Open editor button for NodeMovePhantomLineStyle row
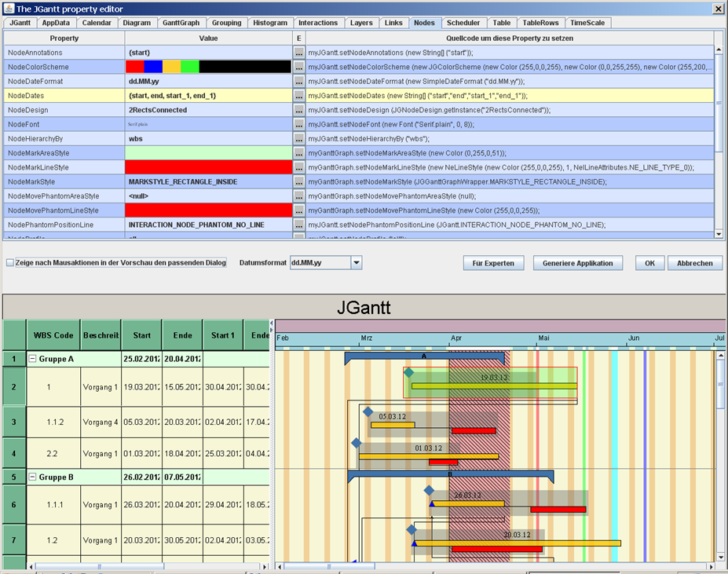Viewport: 728px width, 574px height. (x=299, y=211)
